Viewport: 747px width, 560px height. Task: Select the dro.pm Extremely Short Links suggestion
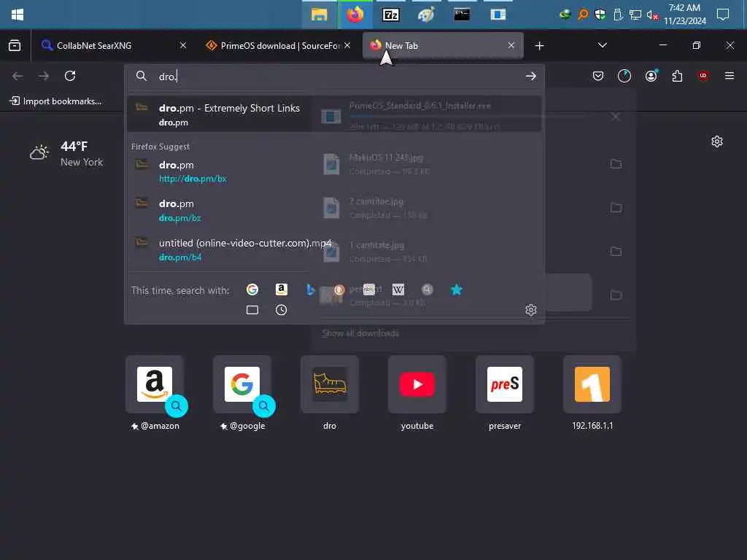[334, 114]
